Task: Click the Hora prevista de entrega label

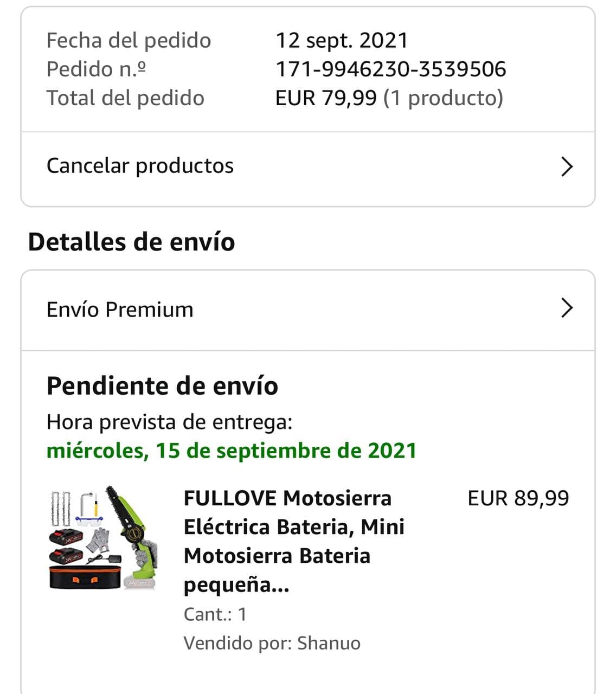Action: pos(169,422)
